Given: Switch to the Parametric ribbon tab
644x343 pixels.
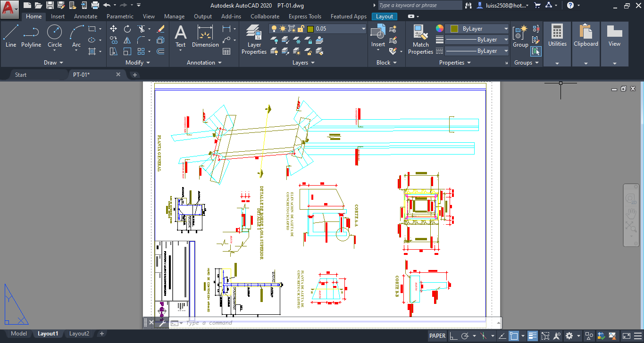Looking at the screenshot, I should (120, 16).
